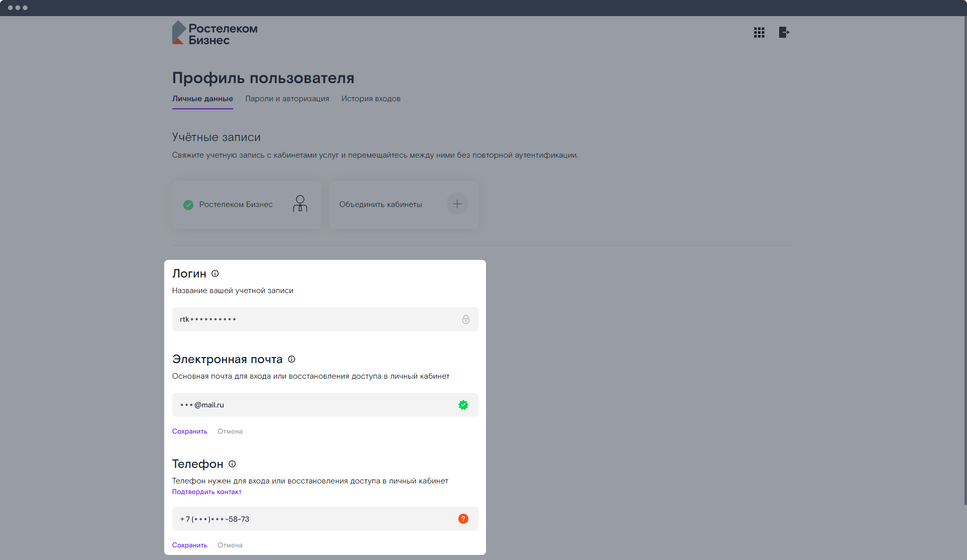Click the Подтвердить контакт link
Screen dimensions: 967x560
(x=207, y=492)
